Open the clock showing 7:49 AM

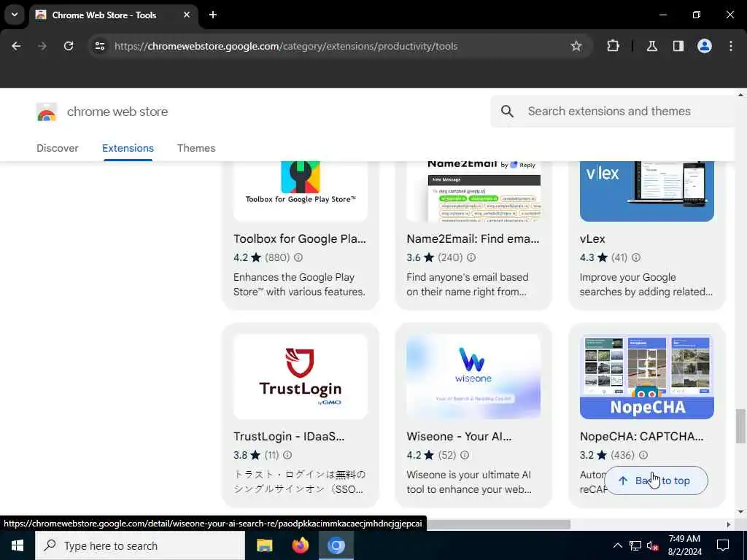tap(684, 545)
